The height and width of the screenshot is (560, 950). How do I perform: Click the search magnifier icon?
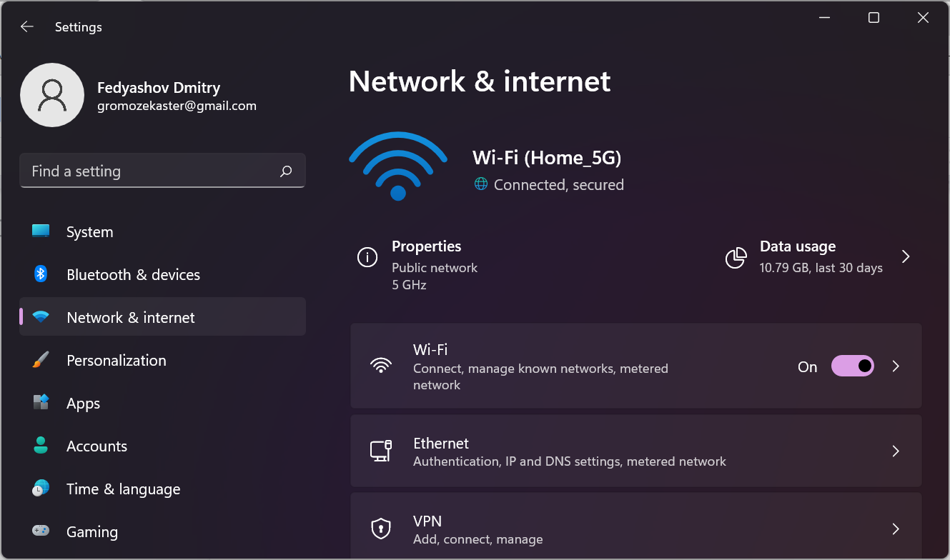pos(286,171)
